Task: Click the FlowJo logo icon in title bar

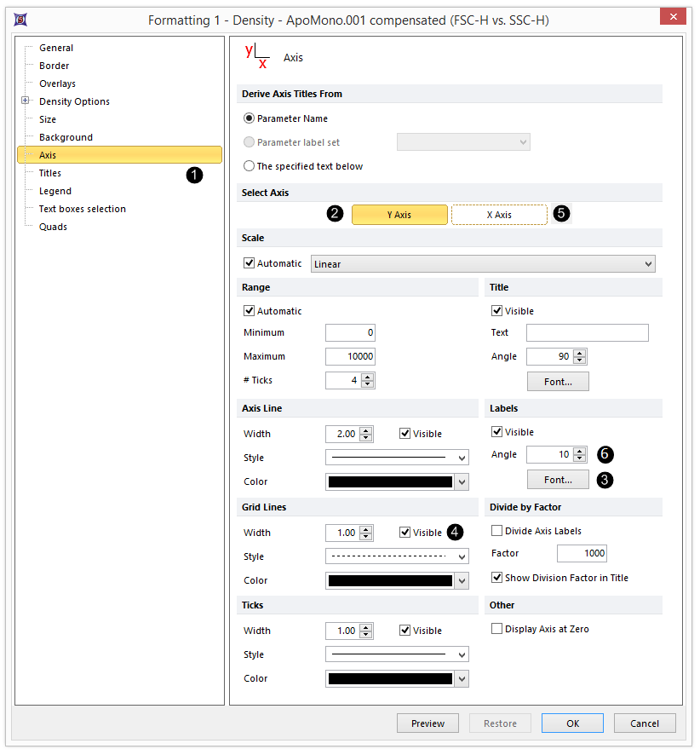Action: click(20, 19)
